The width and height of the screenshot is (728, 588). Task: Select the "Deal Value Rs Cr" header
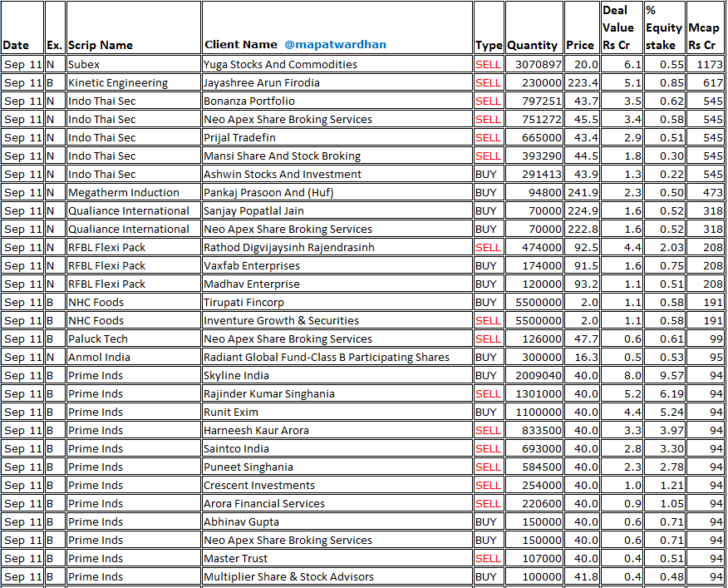[622, 27]
